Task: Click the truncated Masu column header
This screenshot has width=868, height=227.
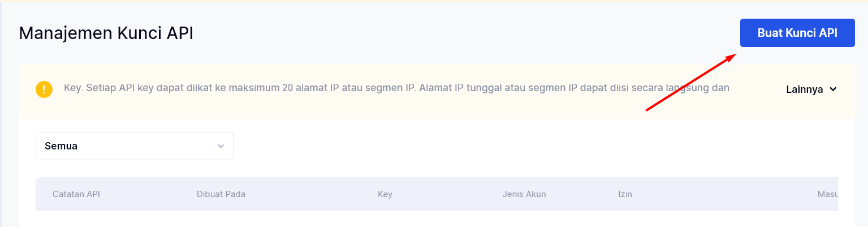Action: [827, 194]
